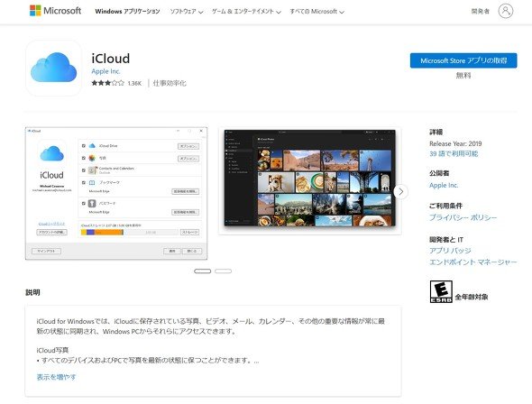Click the Microsoft logo
This screenshot has height=404, width=532.
coord(55,11)
